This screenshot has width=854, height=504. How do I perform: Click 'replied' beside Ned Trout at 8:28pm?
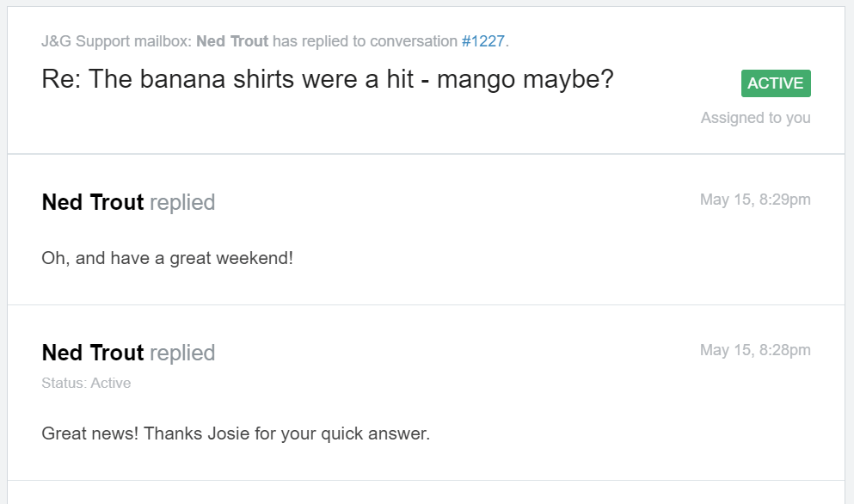pos(182,353)
